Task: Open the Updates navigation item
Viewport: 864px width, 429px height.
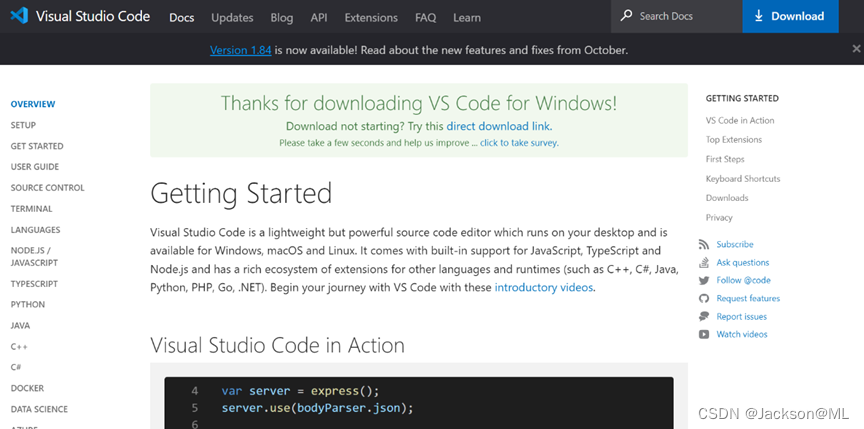Action: [x=232, y=18]
